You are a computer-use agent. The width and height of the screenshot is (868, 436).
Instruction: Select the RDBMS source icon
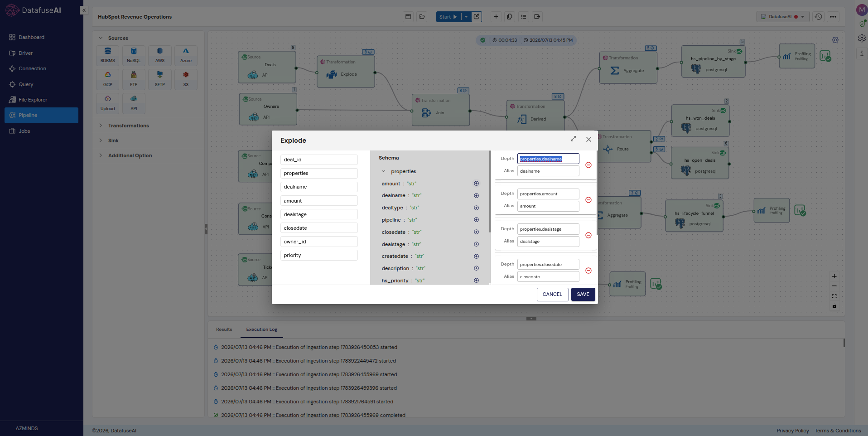(108, 55)
